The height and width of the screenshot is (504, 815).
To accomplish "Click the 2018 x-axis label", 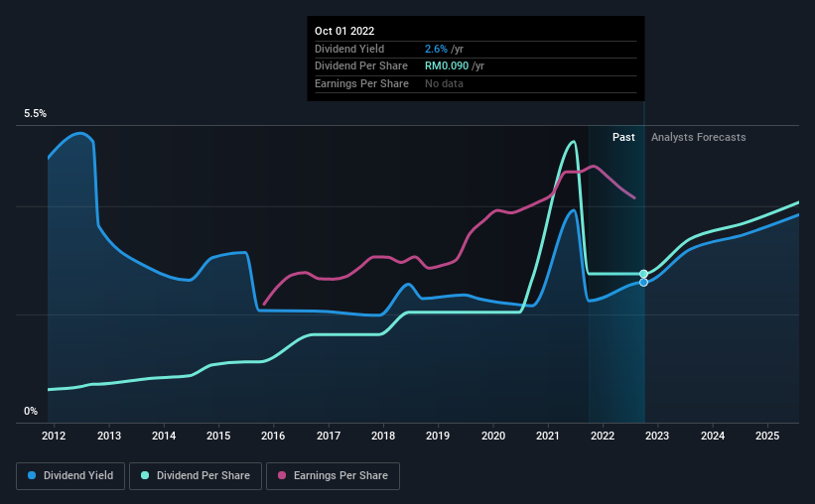I will (x=383, y=436).
